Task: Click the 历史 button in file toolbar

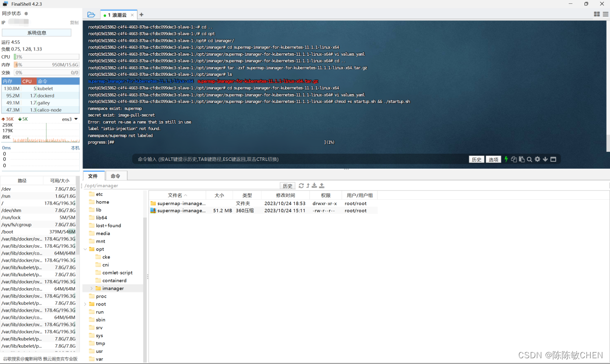Action: 287,186
